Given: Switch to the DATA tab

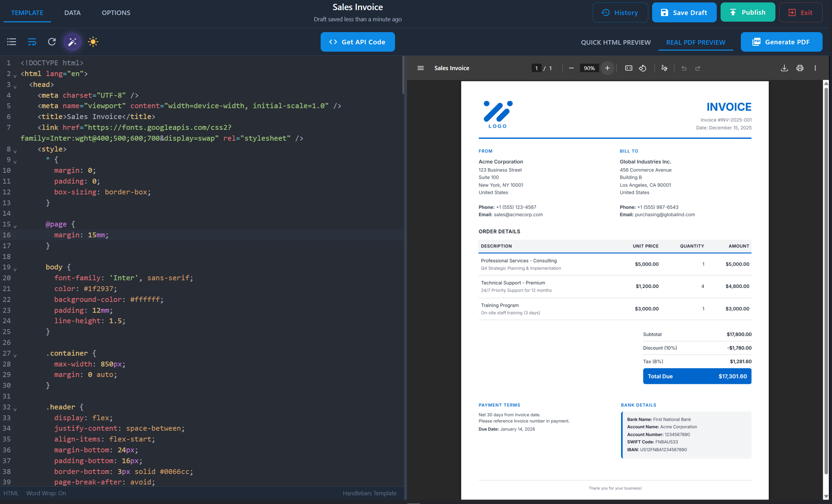Looking at the screenshot, I should 72,13.
